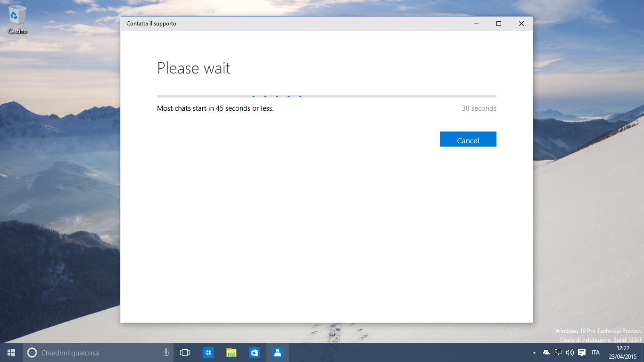Click the 'Contatta il supporto' window title
Viewport: 644px width, 362px height.
tap(151, 24)
